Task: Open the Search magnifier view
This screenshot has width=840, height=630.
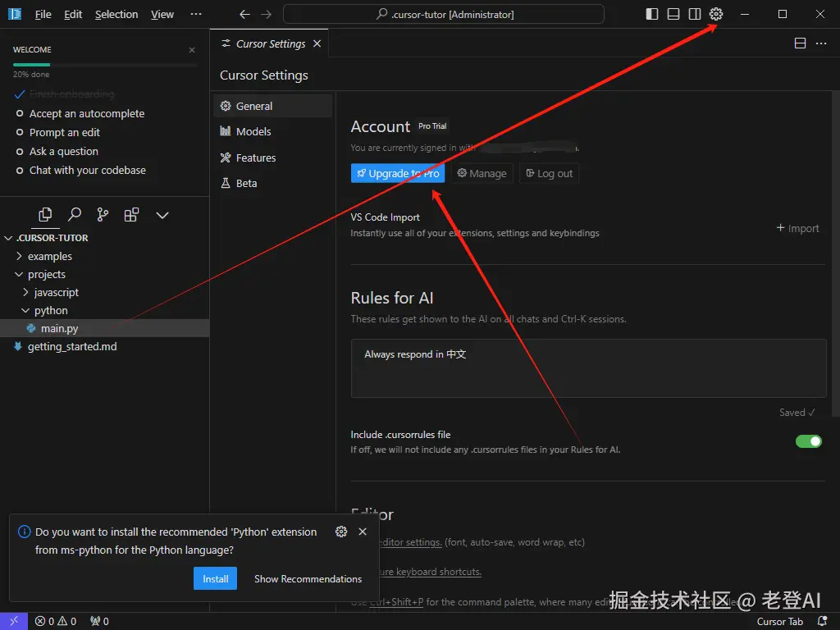Action: 75,215
